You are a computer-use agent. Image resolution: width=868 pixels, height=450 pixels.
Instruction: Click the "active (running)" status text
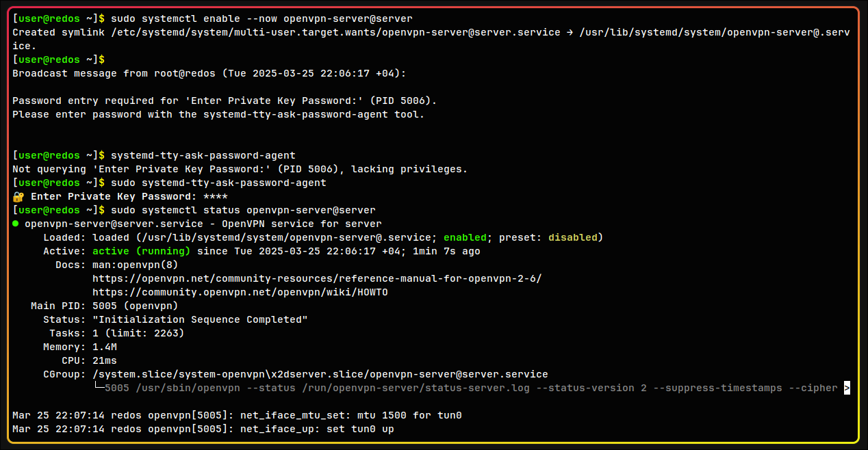[x=141, y=251]
